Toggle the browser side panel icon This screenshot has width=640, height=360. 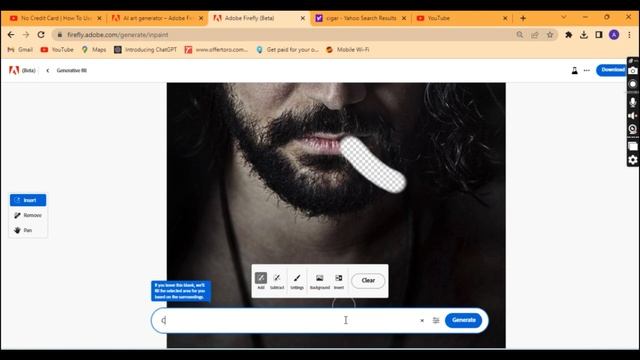(599, 35)
